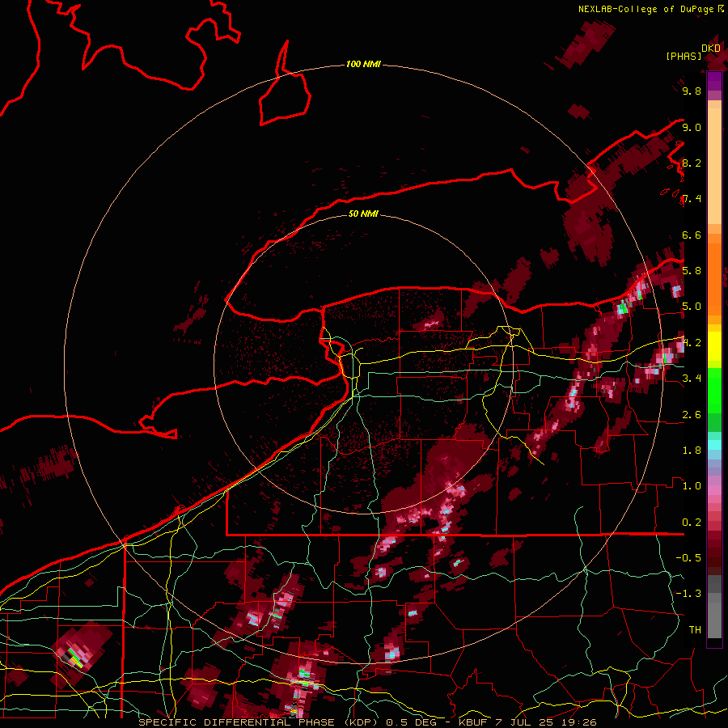Image resolution: width=728 pixels, height=728 pixels.
Task: Click the 4.2 scale value
Action: pyautogui.click(x=692, y=343)
